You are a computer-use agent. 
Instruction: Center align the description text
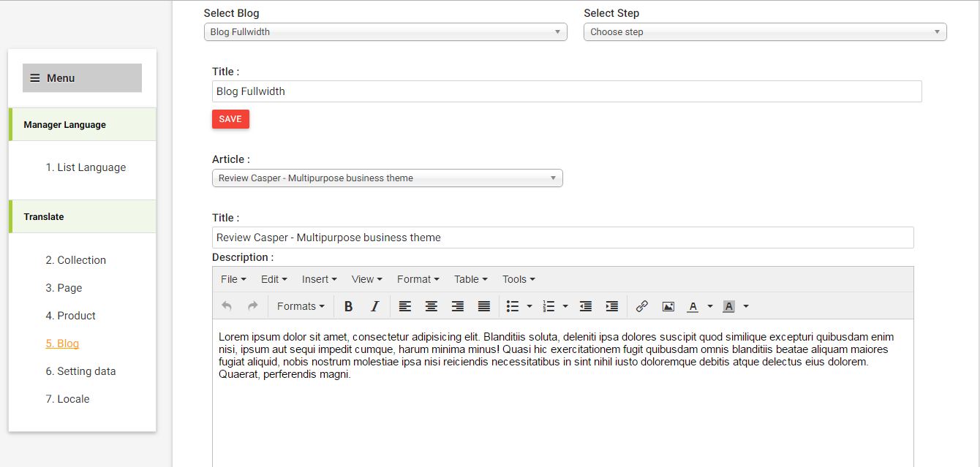pos(431,306)
